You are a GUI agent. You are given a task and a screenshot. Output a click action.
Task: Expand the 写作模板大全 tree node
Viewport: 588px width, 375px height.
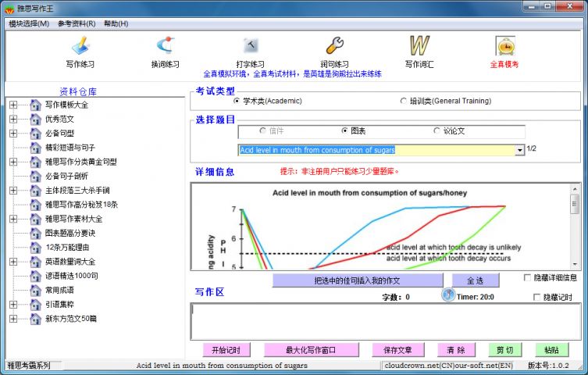(13, 105)
